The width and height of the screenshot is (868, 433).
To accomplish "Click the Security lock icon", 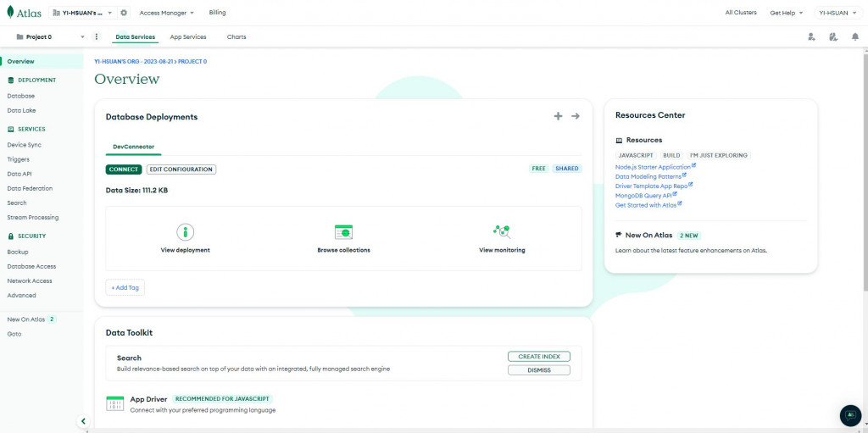I will pos(11,236).
